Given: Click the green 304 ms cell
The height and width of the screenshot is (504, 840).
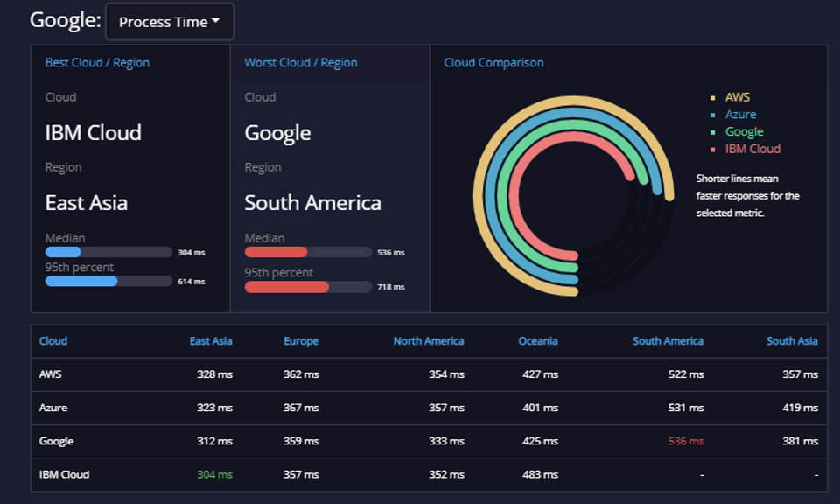Looking at the screenshot, I should point(214,474).
